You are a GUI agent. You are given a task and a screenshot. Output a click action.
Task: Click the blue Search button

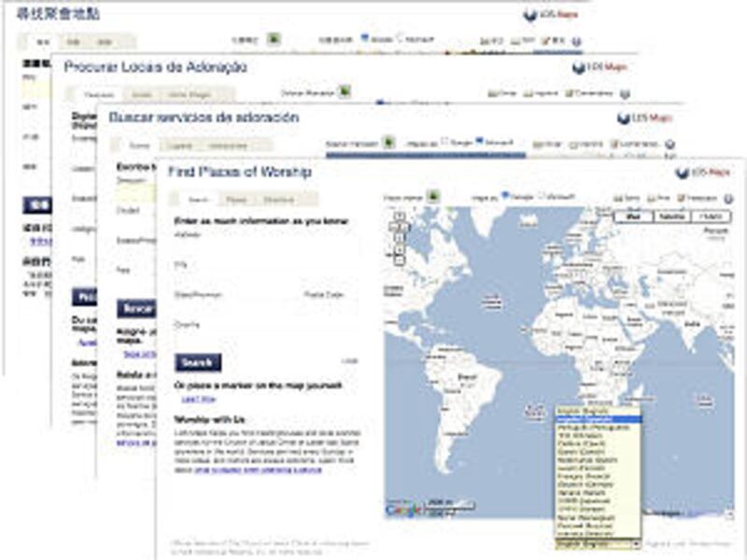(198, 363)
